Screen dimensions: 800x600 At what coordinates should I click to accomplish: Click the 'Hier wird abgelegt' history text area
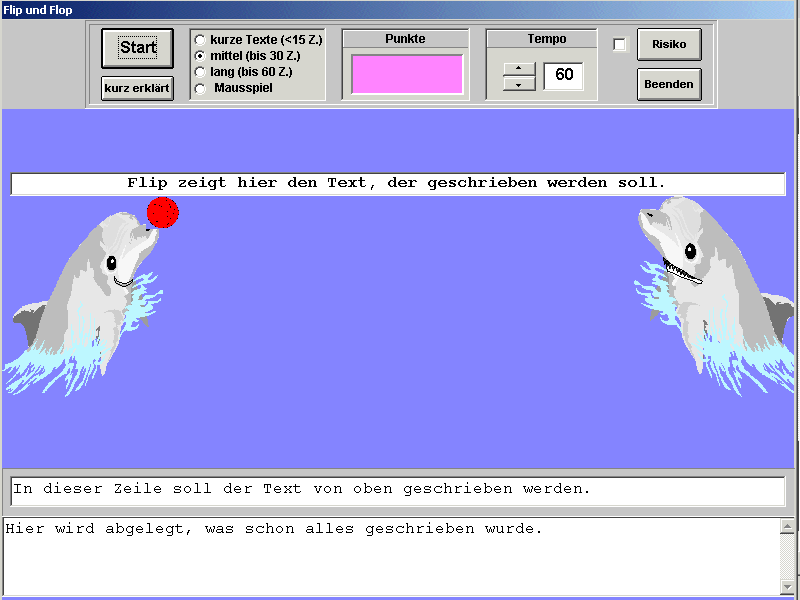click(x=390, y=555)
